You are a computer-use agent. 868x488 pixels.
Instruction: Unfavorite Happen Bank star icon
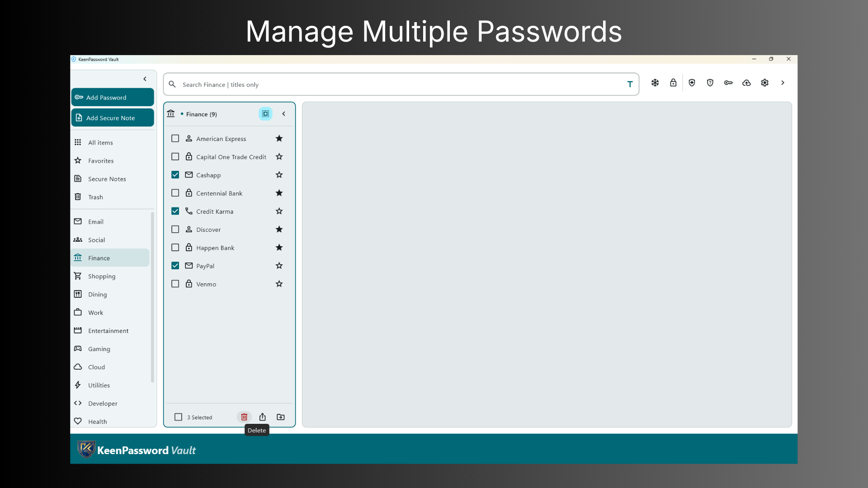click(x=279, y=247)
